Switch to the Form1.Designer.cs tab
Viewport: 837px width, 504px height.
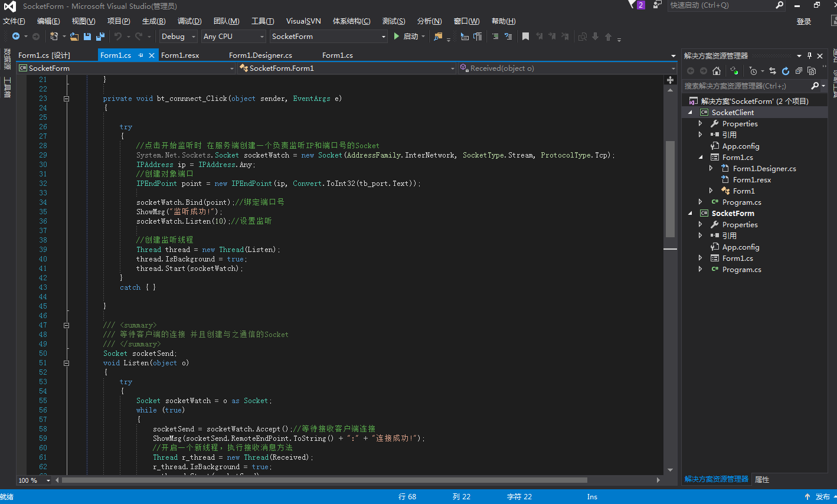260,55
